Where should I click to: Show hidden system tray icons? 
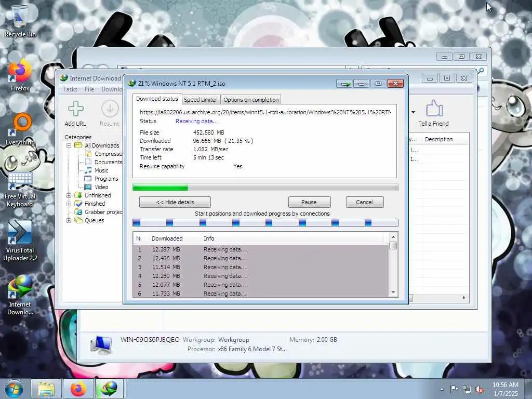click(442, 389)
